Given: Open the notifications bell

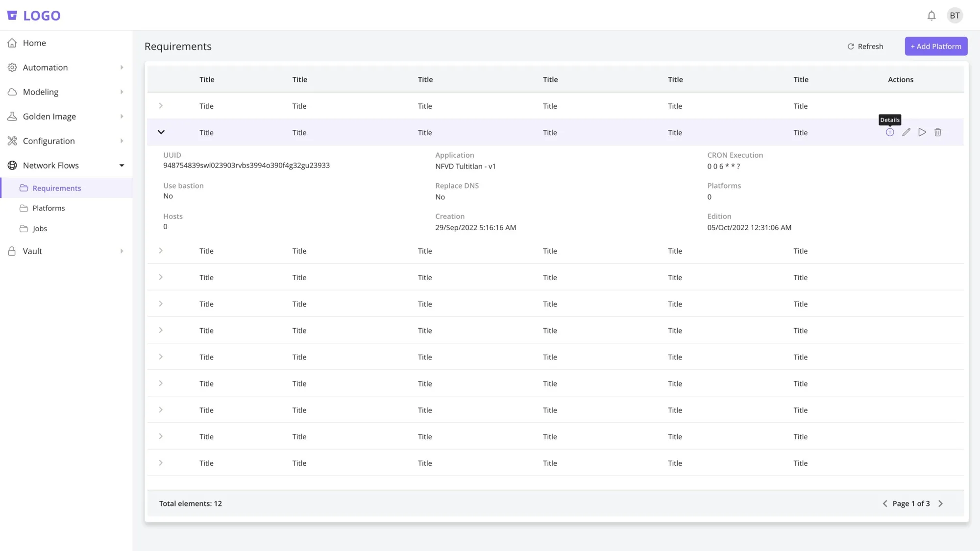Looking at the screenshot, I should point(931,16).
